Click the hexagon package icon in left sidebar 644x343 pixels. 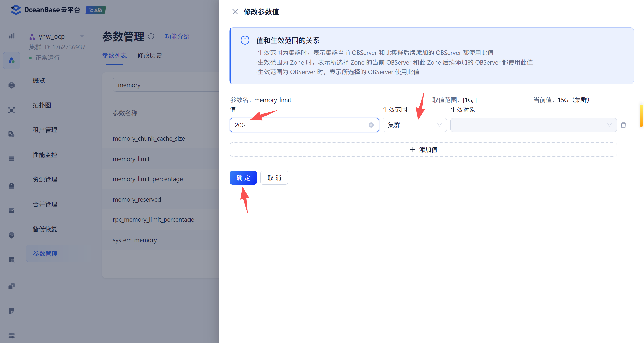coord(11,85)
